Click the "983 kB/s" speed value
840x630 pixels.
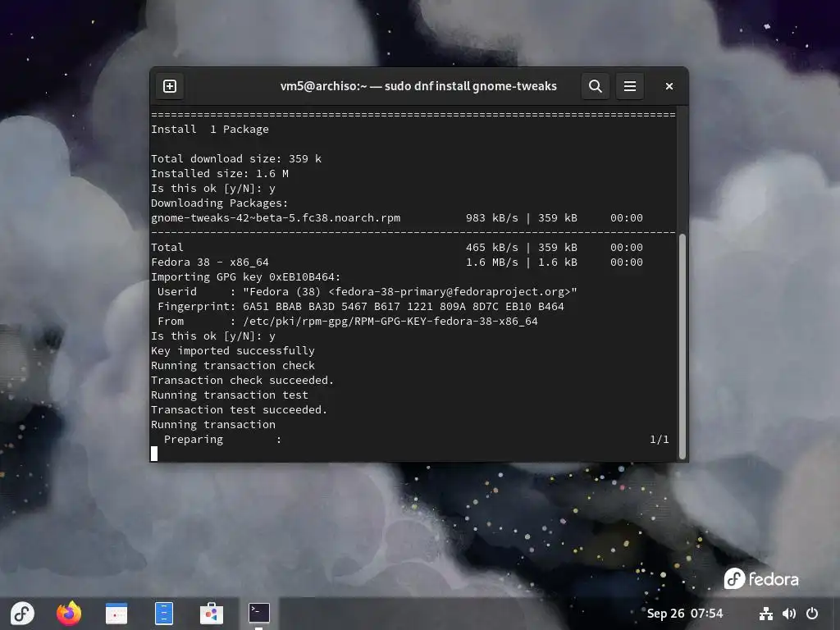pyautogui.click(x=492, y=218)
